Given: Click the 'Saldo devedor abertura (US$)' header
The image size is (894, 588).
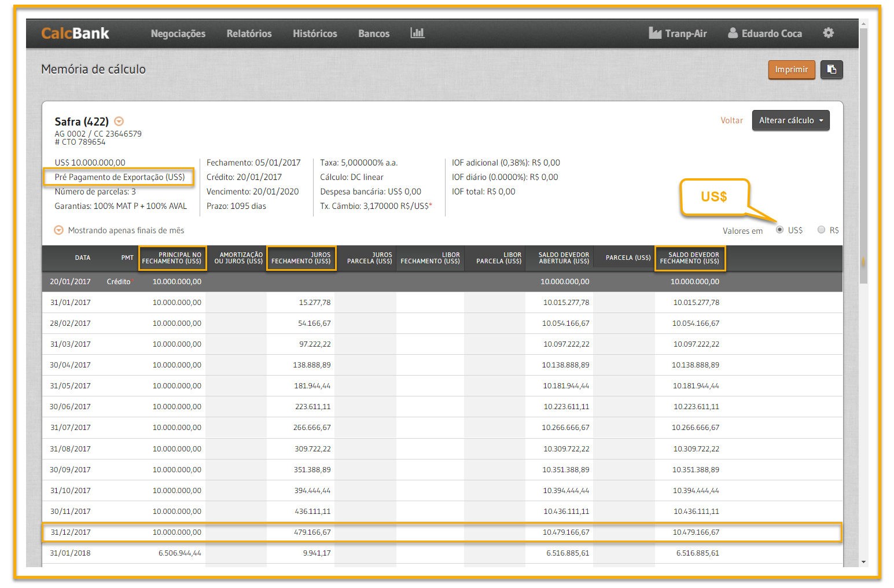Looking at the screenshot, I should coord(564,258).
